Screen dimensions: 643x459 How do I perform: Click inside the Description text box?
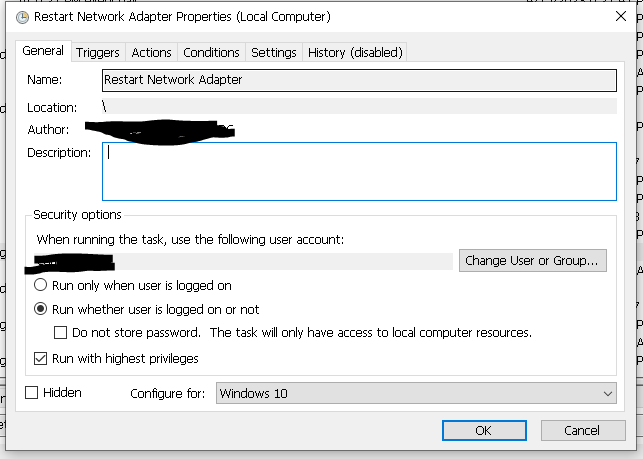point(359,171)
